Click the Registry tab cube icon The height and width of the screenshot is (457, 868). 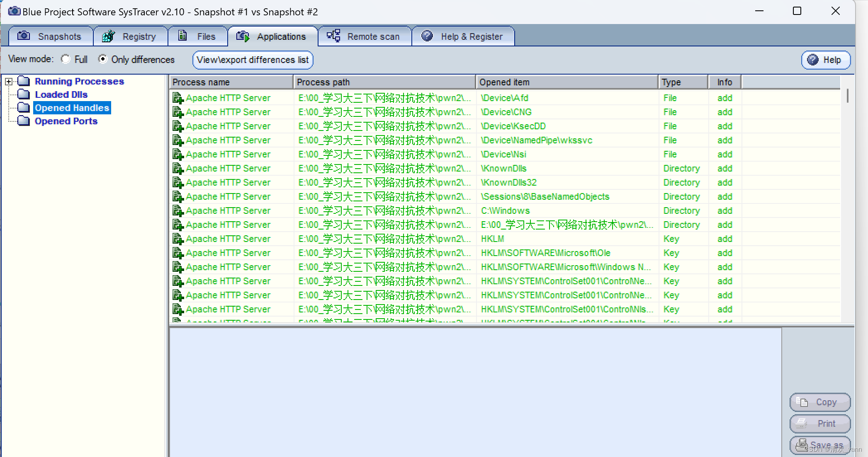tap(108, 36)
